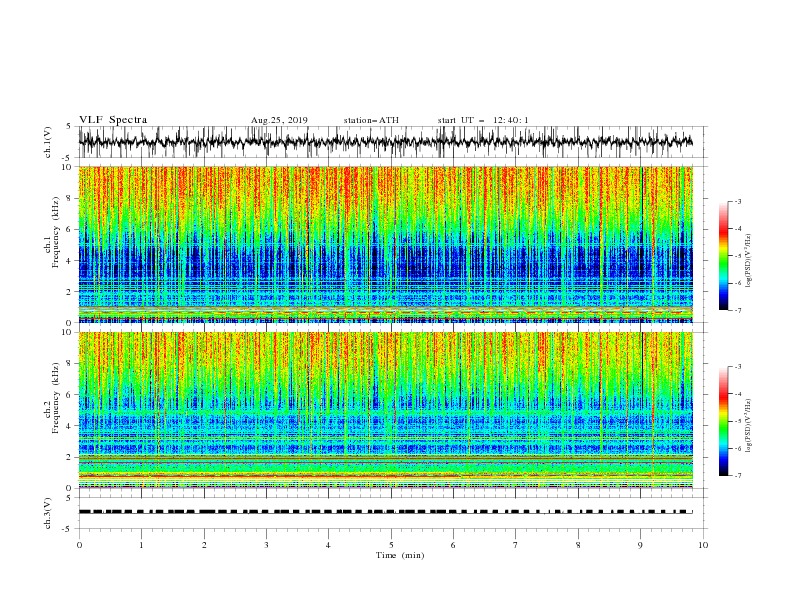The image size is (792, 612).
Task: Click the 'ch.3(V)' axis label
Action: coord(48,513)
